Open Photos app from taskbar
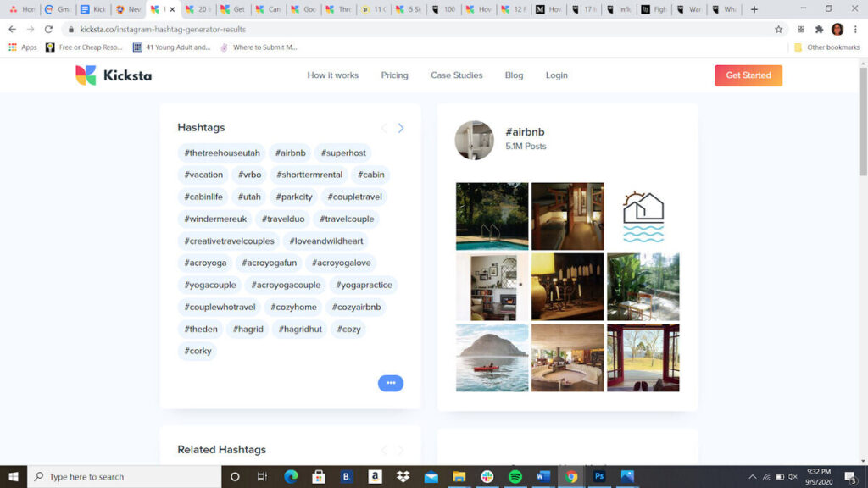 click(x=627, y=476)
